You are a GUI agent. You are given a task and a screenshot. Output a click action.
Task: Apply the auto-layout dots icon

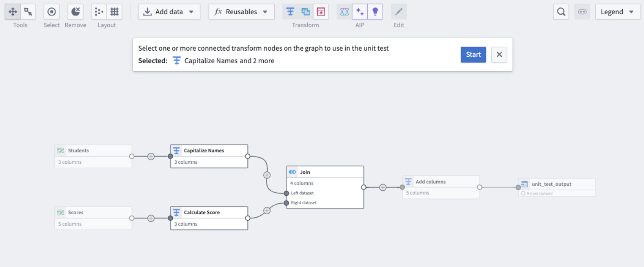99,12
